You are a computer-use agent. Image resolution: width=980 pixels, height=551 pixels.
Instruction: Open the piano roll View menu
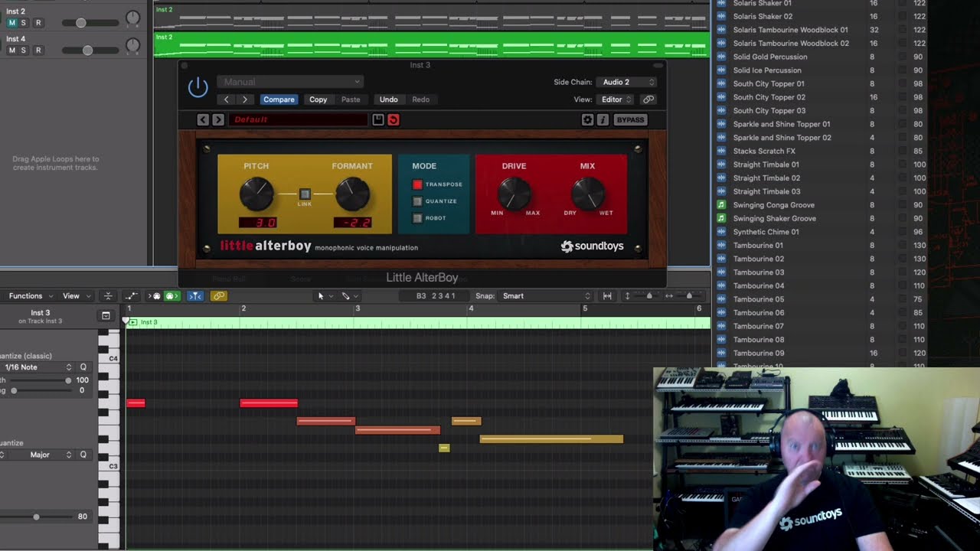coord(77,296)
